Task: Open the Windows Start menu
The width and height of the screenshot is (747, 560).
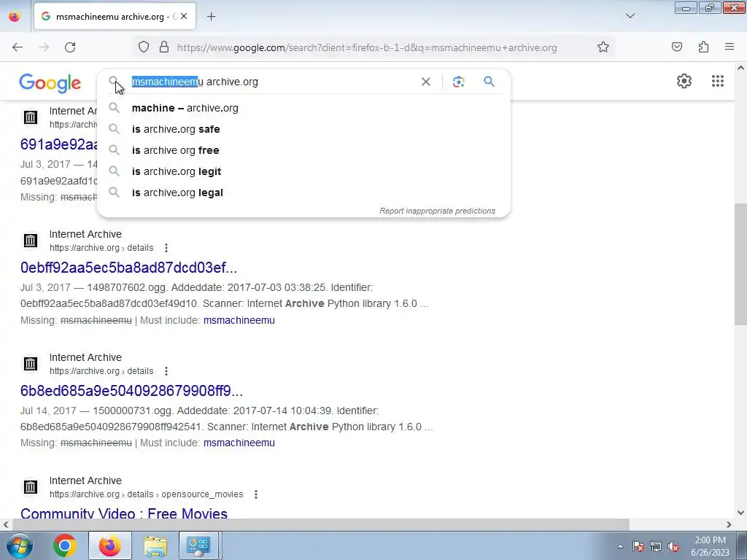Action: [20, 545]
